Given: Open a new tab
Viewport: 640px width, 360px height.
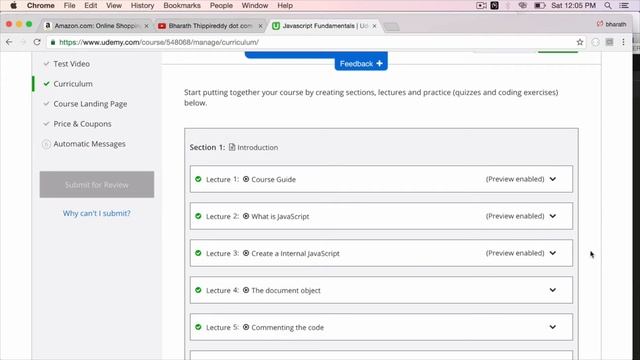Looking at the screenshot, I should (x=391, y=27).
